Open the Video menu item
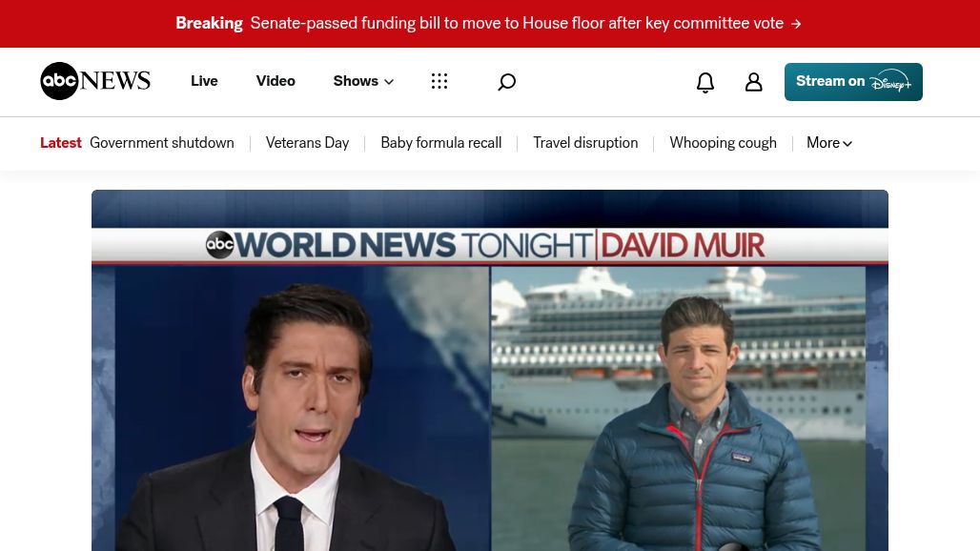Image resolution: width=980 pixels, height=551 pixels. tap(276, 82)
